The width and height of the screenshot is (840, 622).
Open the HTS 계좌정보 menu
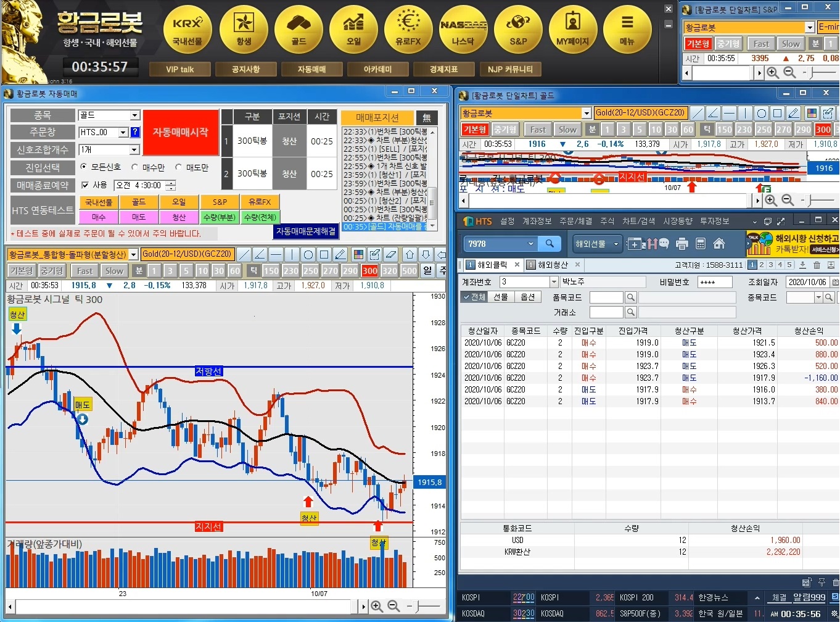pos(537,221)
